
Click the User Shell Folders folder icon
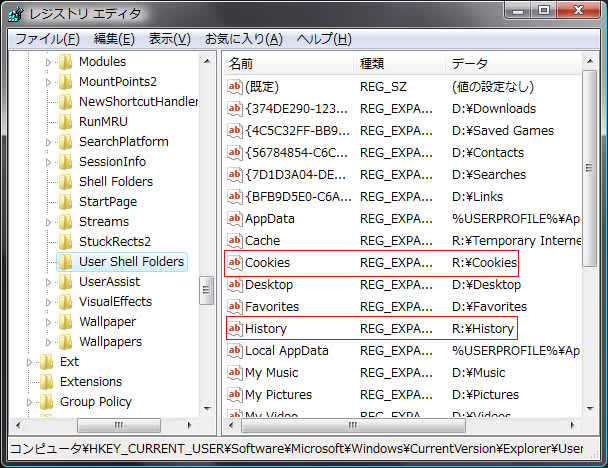click(x=66, y=262)
